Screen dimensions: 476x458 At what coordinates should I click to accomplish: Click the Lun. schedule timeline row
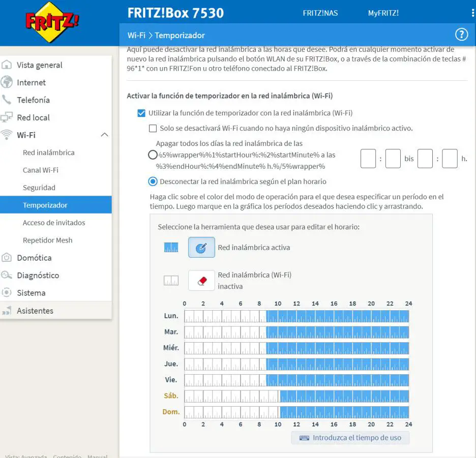tap(296, 316)
